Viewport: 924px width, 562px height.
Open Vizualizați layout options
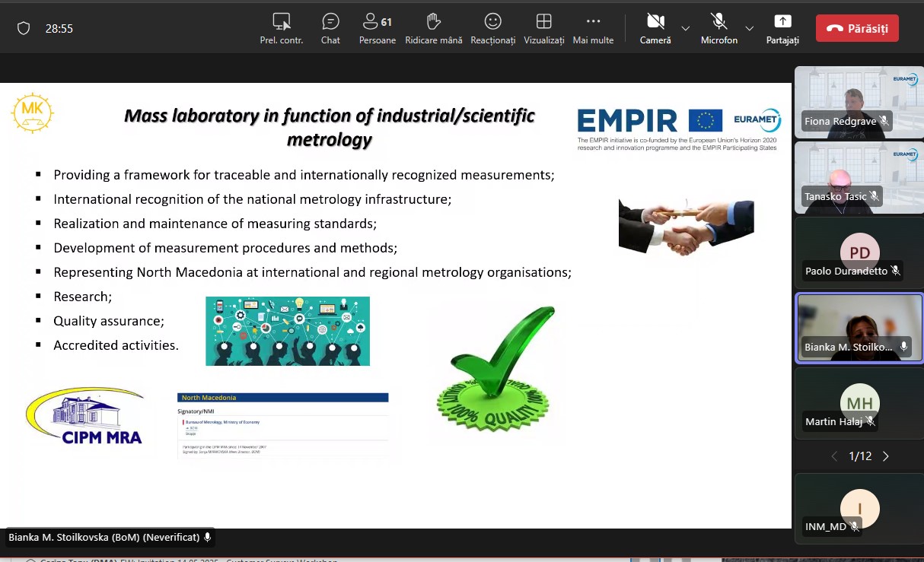coord(543,28)
